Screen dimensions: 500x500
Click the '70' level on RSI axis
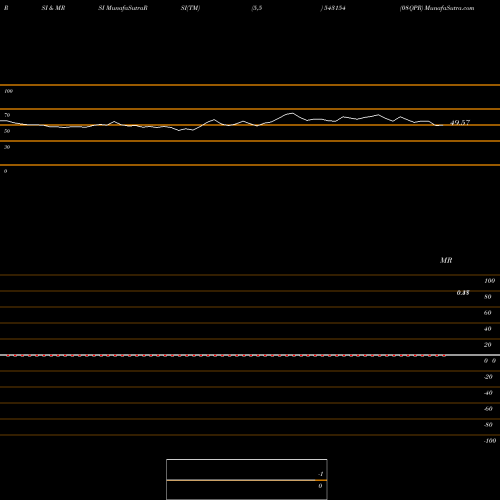click(x=7, y=115)
